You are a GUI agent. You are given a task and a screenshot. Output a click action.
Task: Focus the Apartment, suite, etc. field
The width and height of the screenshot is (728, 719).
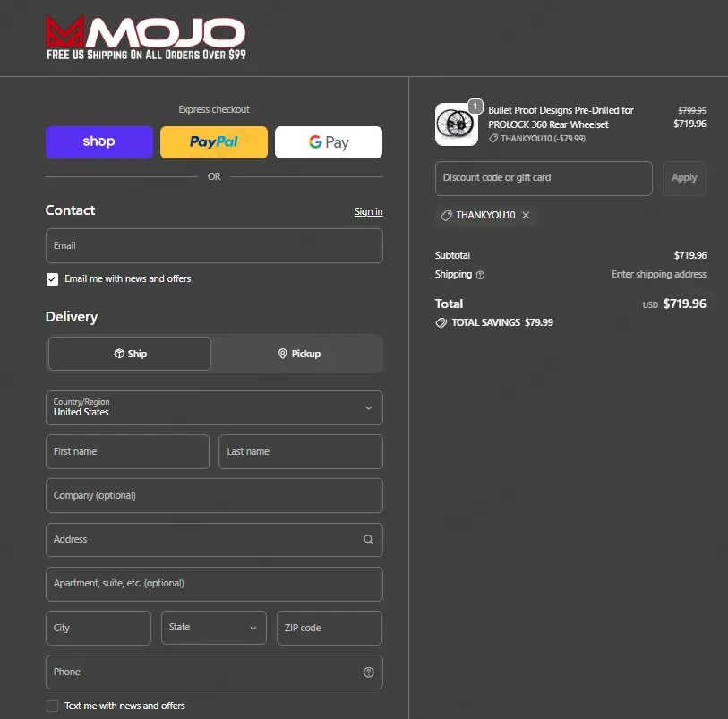(214, 584)
